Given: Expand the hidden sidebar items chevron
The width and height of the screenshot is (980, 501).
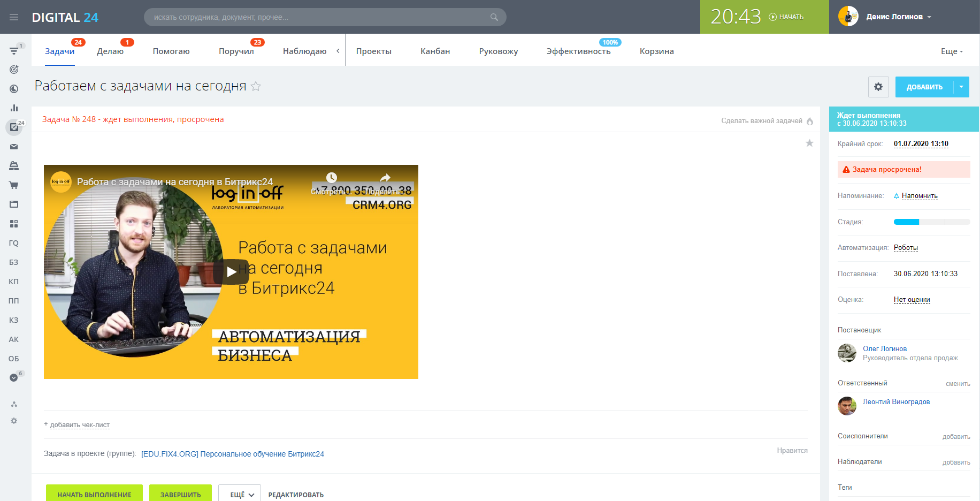Looking at the screenshot, I should pyautogui.click(x=14, y=378).
